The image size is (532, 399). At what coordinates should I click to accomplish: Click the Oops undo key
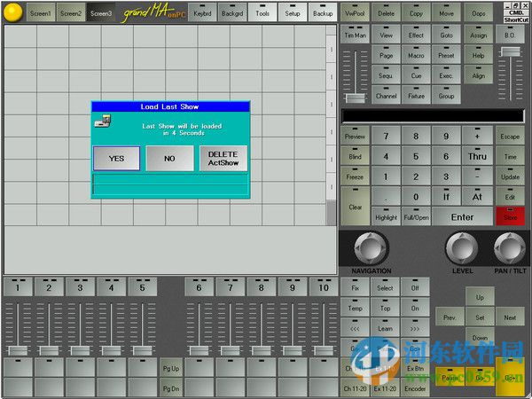[479, 13]
